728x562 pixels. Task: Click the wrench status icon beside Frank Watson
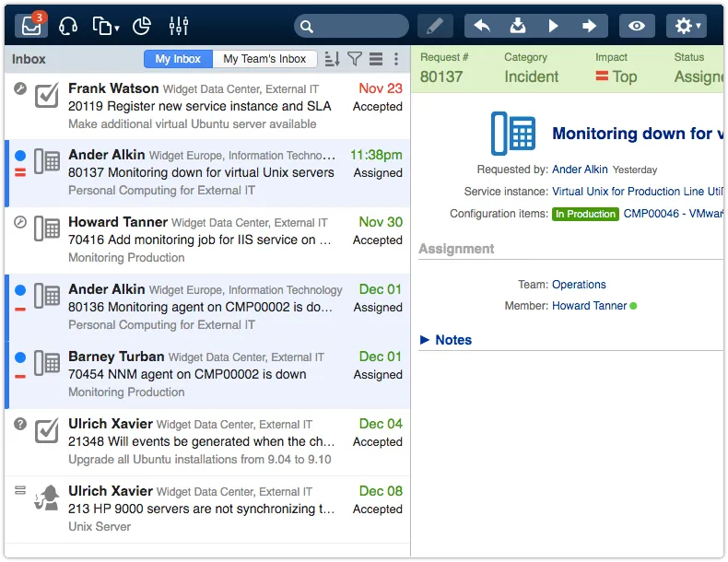click(x=20, y=88)
